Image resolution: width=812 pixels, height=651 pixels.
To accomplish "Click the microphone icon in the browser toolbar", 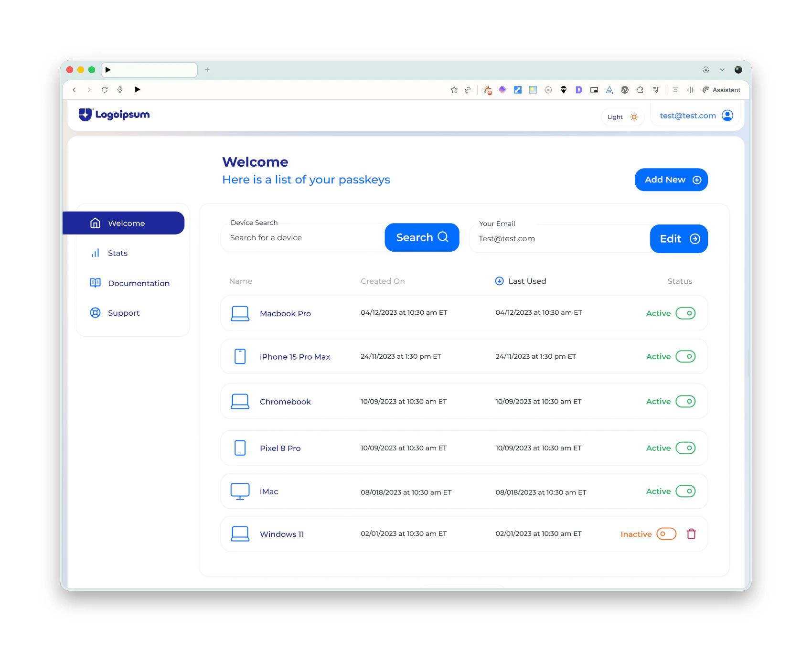I will pos(120,90).
